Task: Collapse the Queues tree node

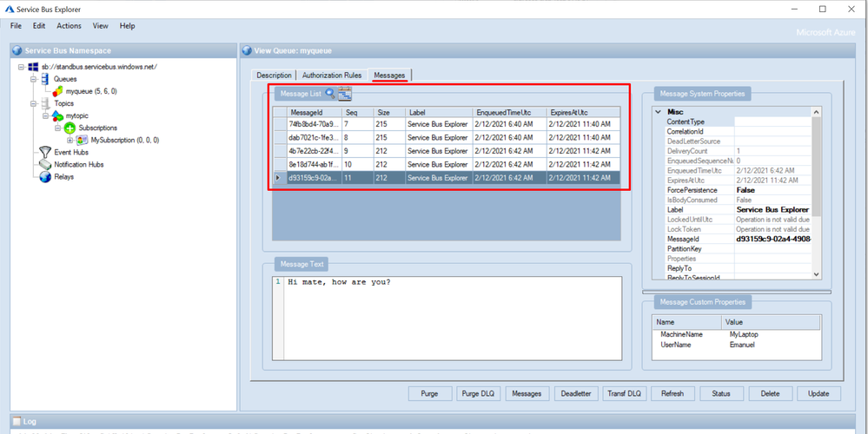Action: 34,79
